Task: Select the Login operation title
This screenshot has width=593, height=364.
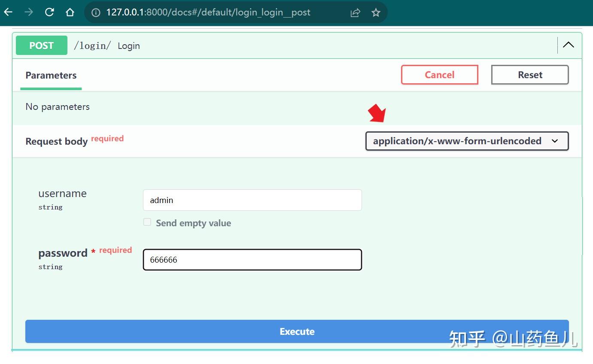Action: pyautogui.click(x=128, y=45)
